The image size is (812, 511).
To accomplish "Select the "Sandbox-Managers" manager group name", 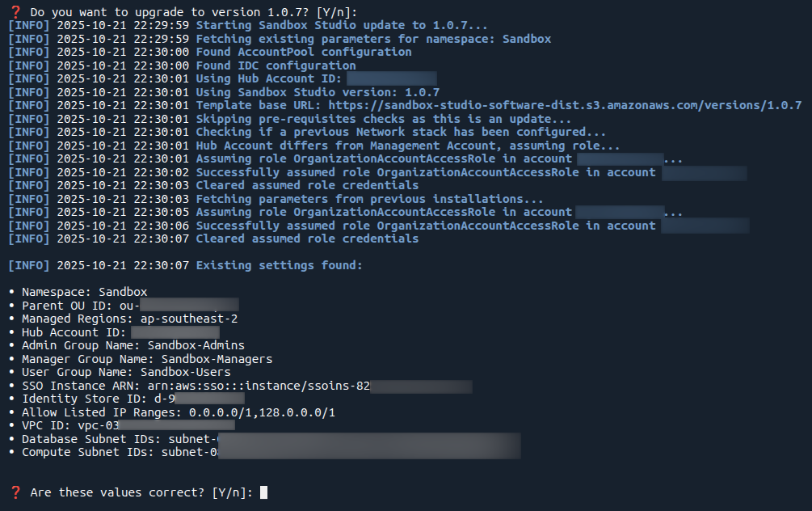I will (x=217, y=358).
